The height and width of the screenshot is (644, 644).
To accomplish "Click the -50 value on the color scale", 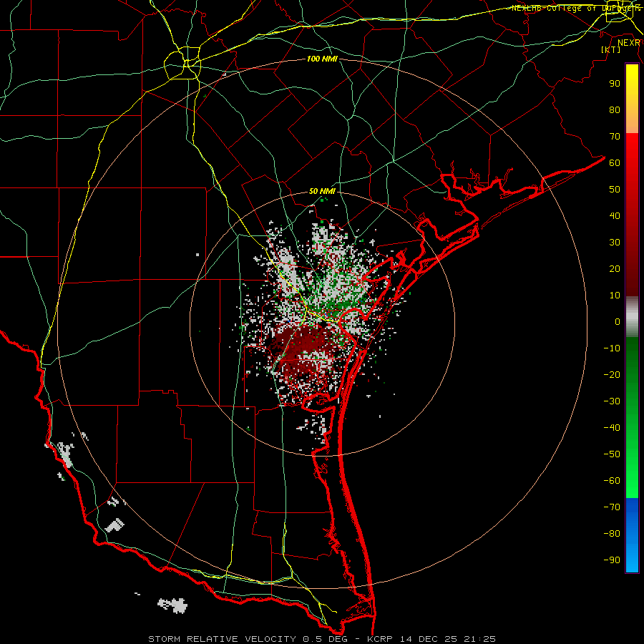I will pos(612,454).
